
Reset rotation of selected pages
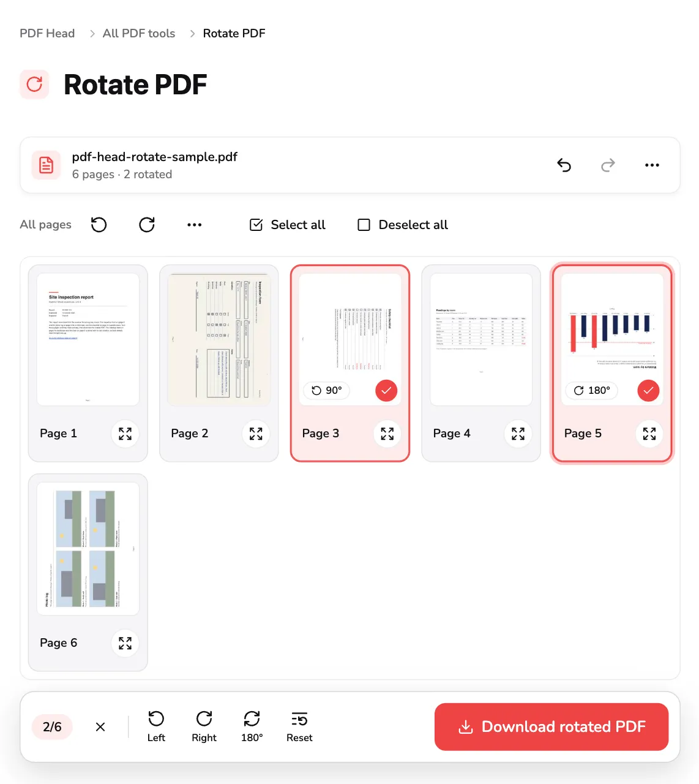pos(299,726)
